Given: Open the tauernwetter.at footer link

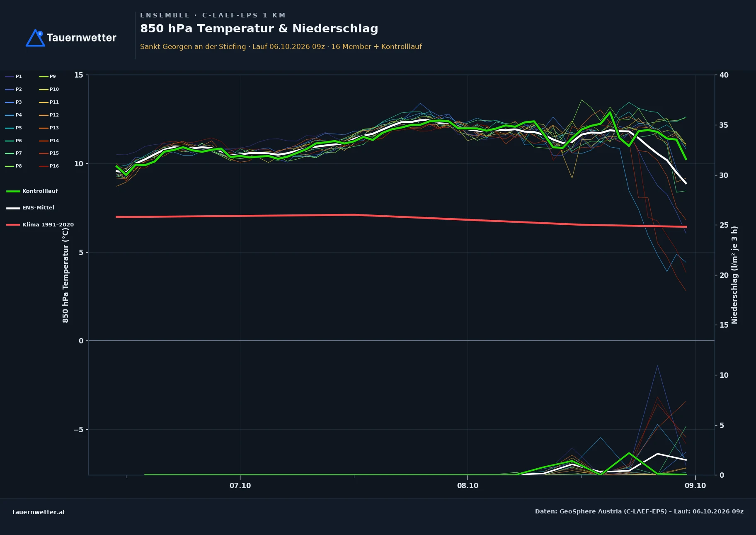Looking at the screenshot, I should tap(39, 512).
